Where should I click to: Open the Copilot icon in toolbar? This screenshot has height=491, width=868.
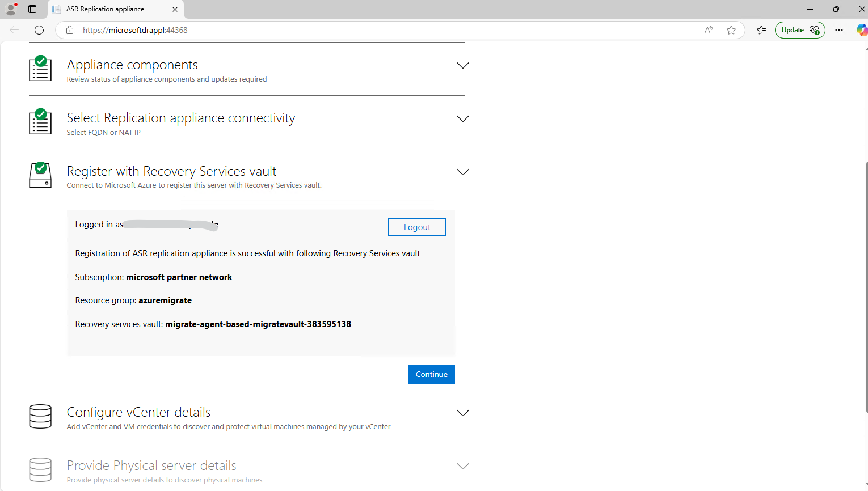point(862,30)
